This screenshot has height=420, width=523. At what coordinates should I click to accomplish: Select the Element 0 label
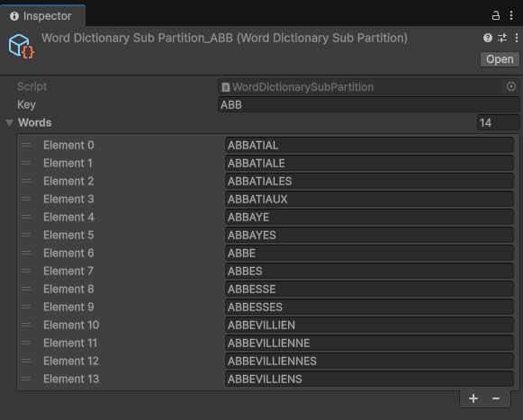coord(68,145)
